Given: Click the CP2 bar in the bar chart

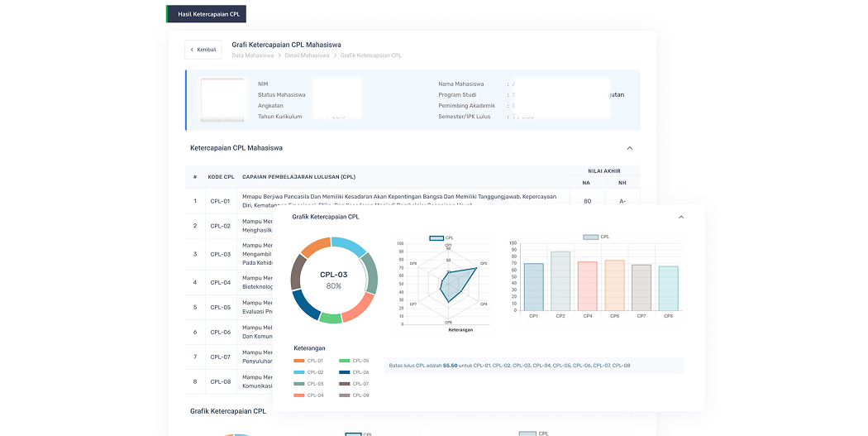Looking at the screenshot, I should pyautogui.click(x=560, y=281).
